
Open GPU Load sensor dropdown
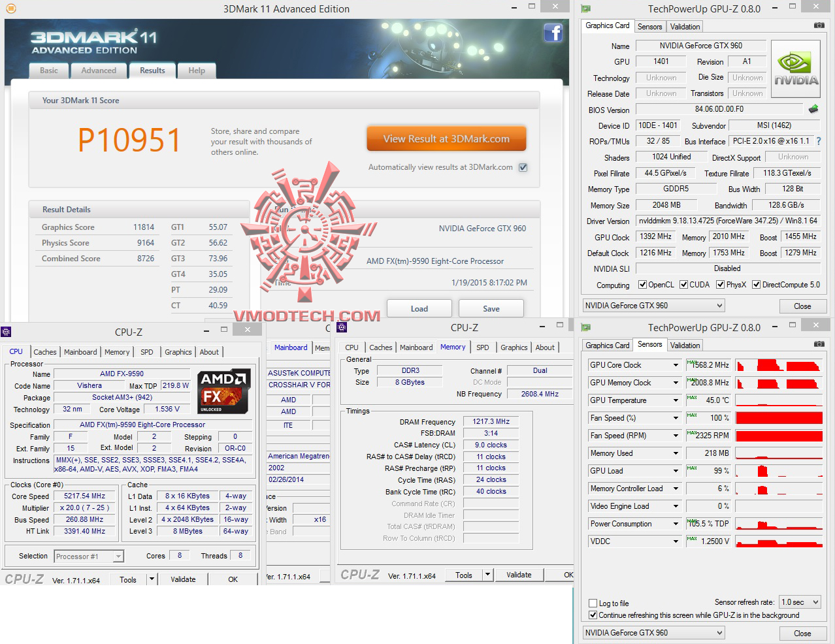tap(676, 471)
